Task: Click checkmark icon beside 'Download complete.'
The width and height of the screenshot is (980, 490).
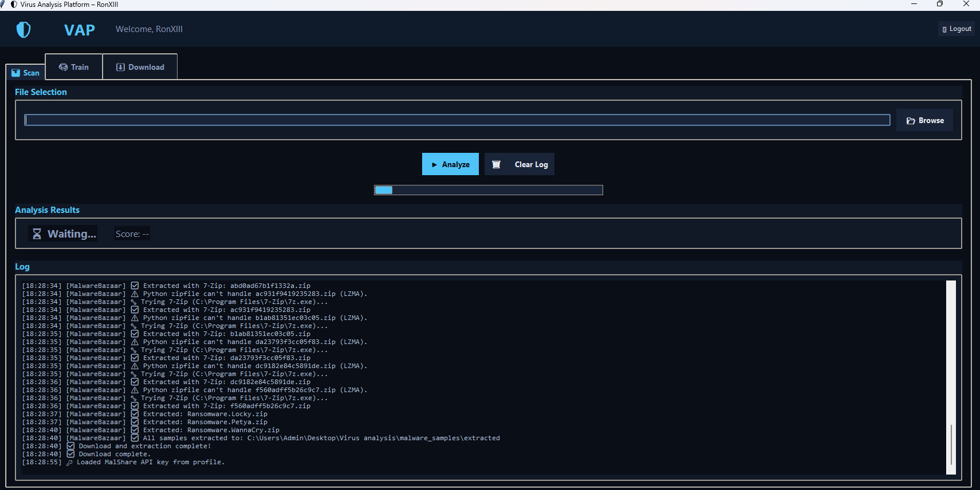Action: point(70,454)
